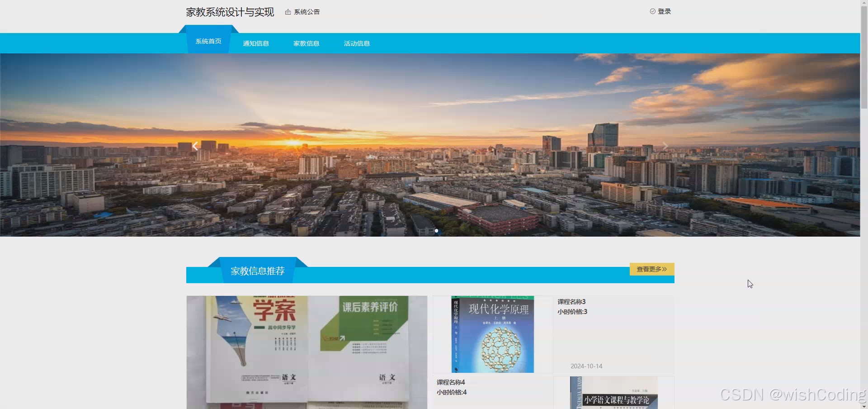Switch to the 活动信息 tab
Screen dimensions: 868x409
click(357, 43)
